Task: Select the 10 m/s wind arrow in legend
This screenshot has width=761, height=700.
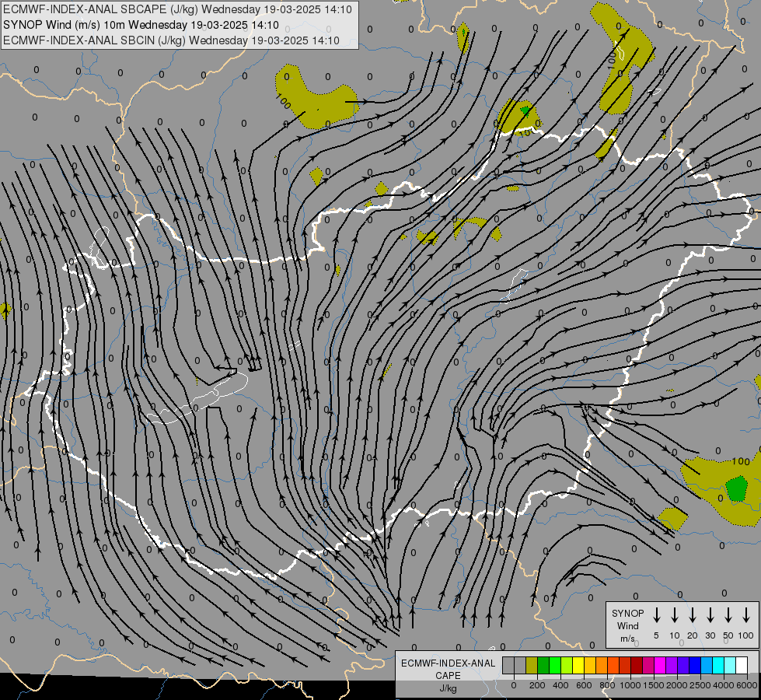Action: [x=675, y=615]
